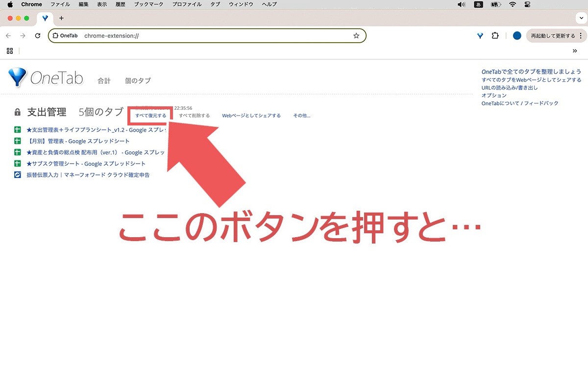The image size is (588, 369).
Task: Open 振替伝票入力 マネーフォワード link
Action: pos(88,175)
